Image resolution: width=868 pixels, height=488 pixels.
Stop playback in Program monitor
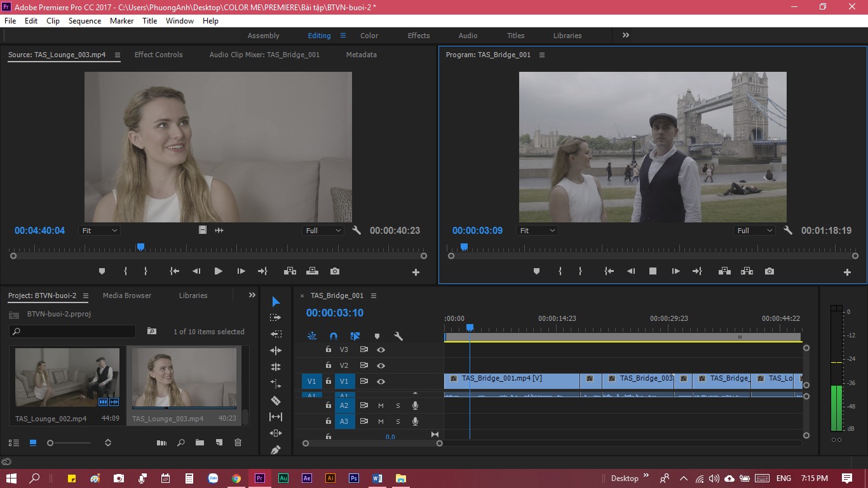click(653, 271)
